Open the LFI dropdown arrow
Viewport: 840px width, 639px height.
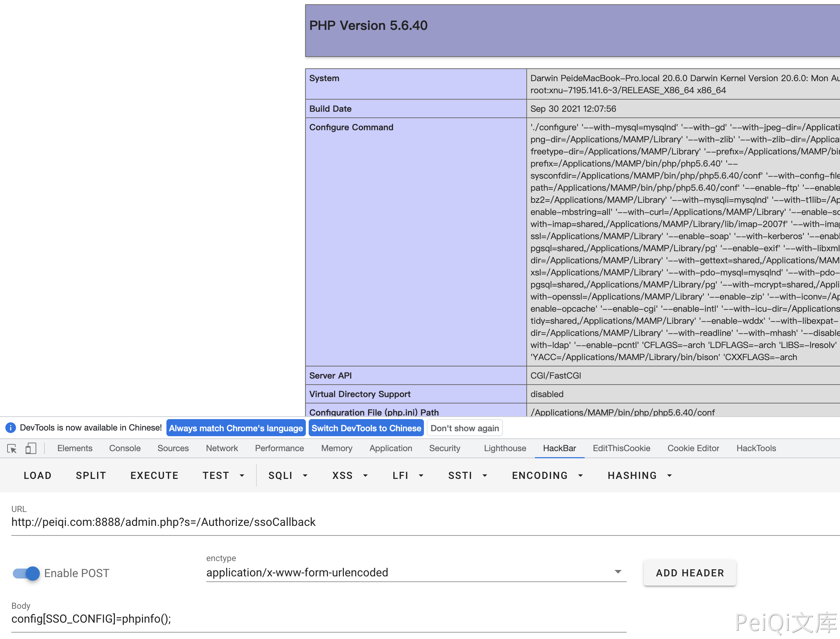[421, 475]
